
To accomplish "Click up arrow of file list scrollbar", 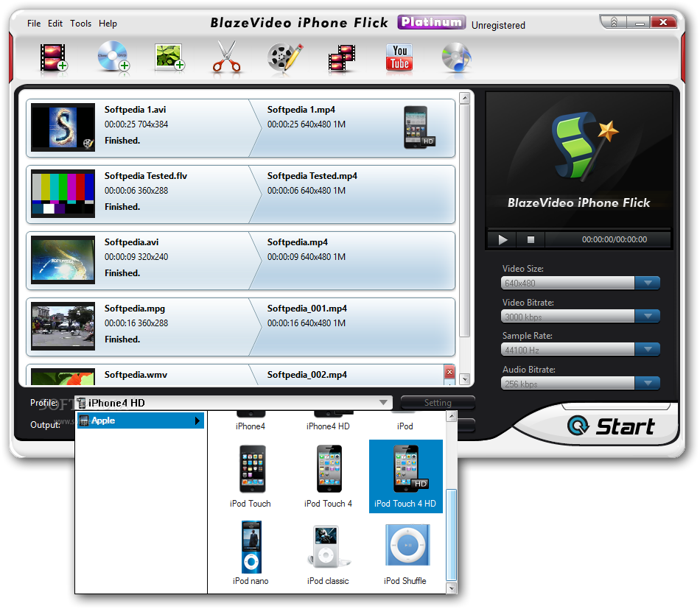I will pos(465,98).
